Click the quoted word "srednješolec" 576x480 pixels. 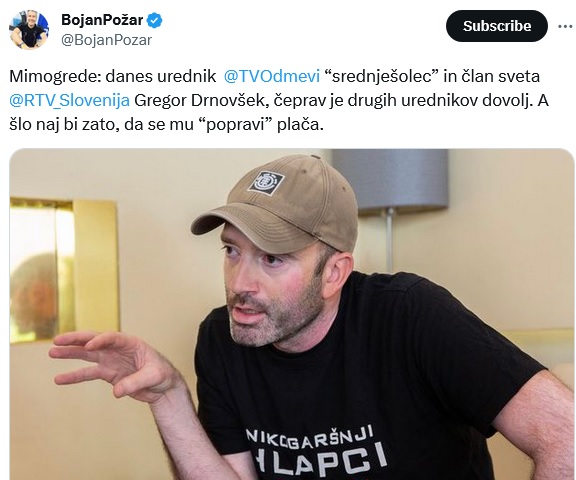pyautogui.click(x=382, y=76)
